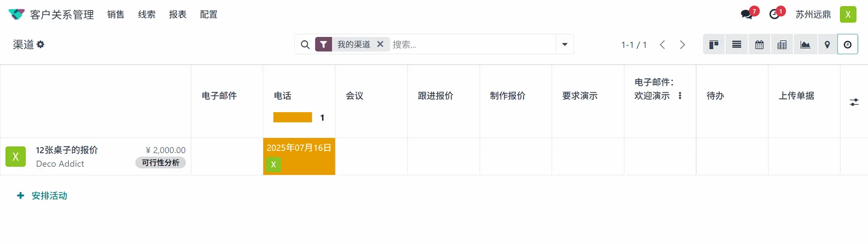The height and width of the screenshot is (244, 868).
Task: Toggle the search options dropdown arrow
Action: [x=565, y=44]
